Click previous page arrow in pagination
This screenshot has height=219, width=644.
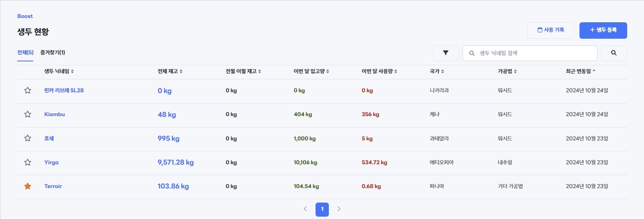[305, 209]
